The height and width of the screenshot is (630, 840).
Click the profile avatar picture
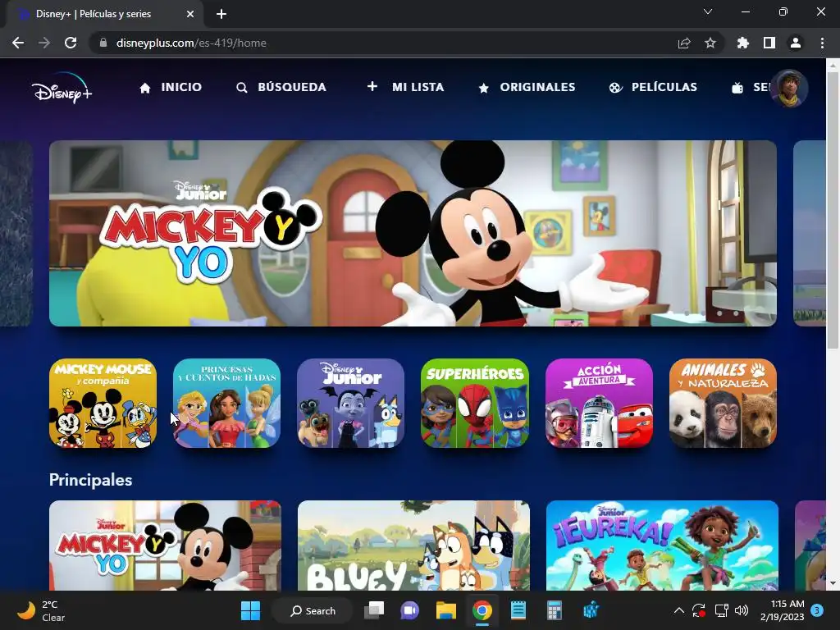point(788,89)
